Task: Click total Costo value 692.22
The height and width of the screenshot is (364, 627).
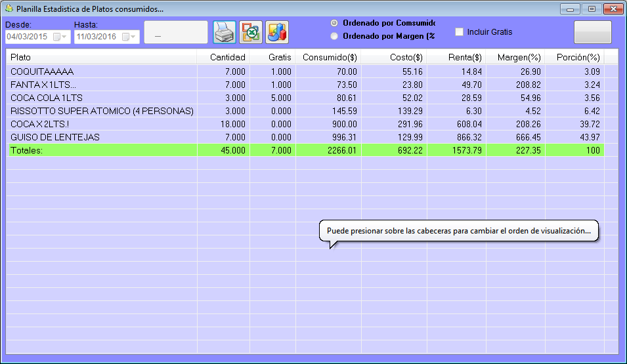Action: tap(410, 151)
